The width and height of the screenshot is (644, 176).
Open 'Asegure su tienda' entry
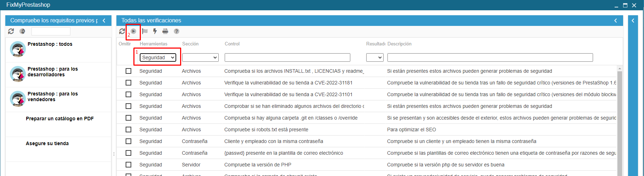tap(47, 143)
